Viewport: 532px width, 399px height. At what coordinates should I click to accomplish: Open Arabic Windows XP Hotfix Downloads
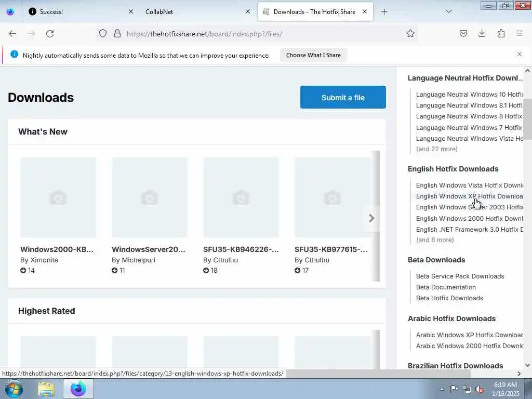click(469, 335)
